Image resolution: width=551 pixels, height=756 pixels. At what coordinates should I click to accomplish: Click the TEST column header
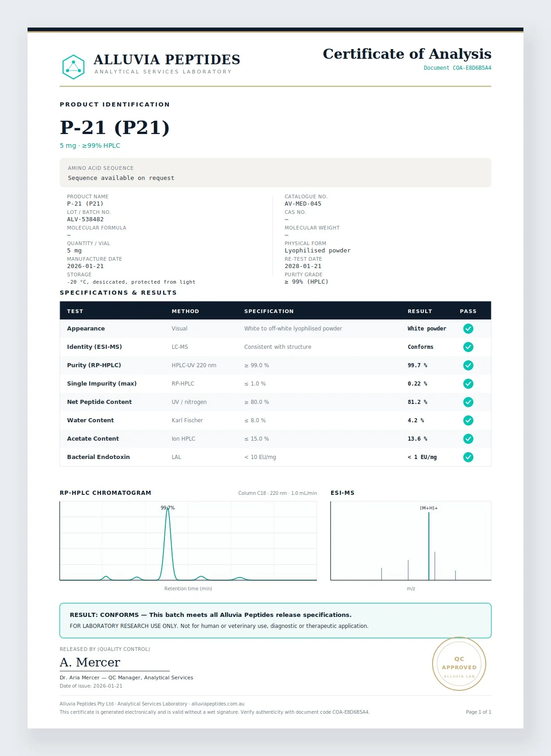(x=75, y=311)
